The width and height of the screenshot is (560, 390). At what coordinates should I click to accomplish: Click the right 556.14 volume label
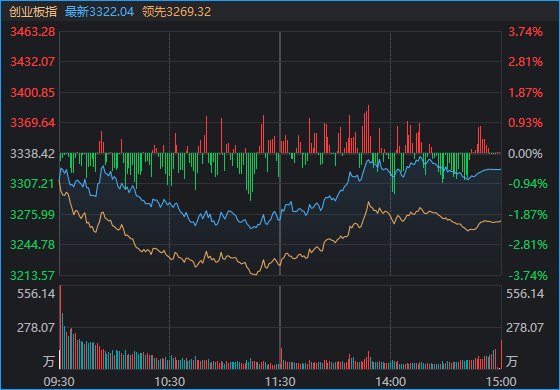[525, 294]
